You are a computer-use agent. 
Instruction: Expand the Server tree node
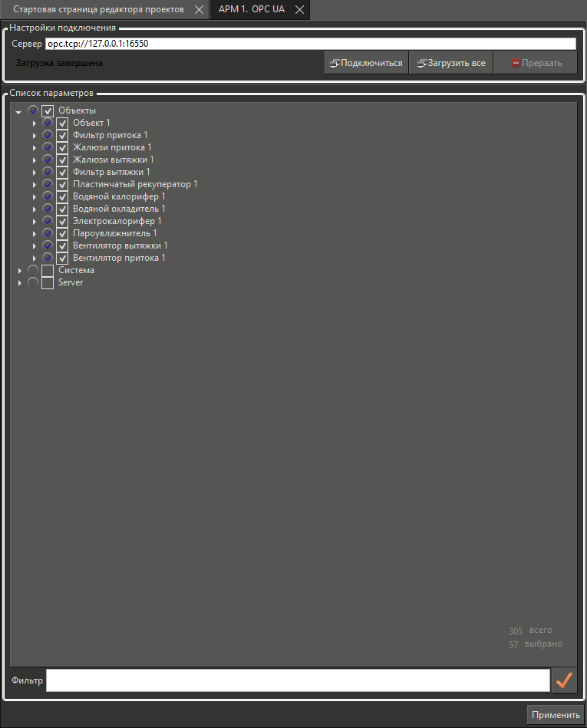[x=19, y=283]
